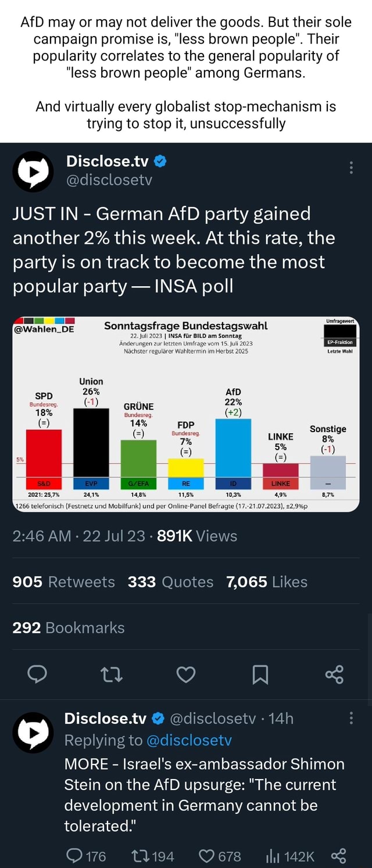
Task: Open the @disclosetv handle under Disclose.tv name
Action: (109, 180)
